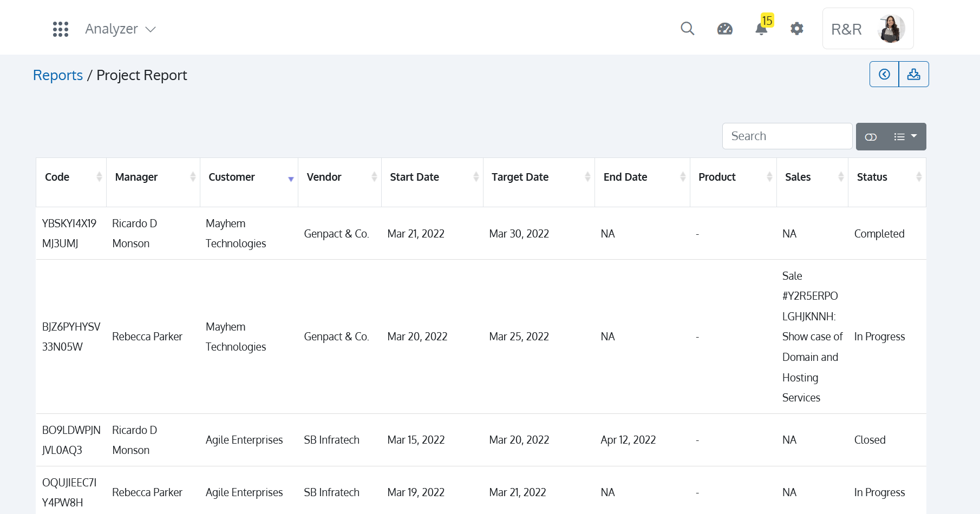Toggle the card view switch button

coord(871,137)
